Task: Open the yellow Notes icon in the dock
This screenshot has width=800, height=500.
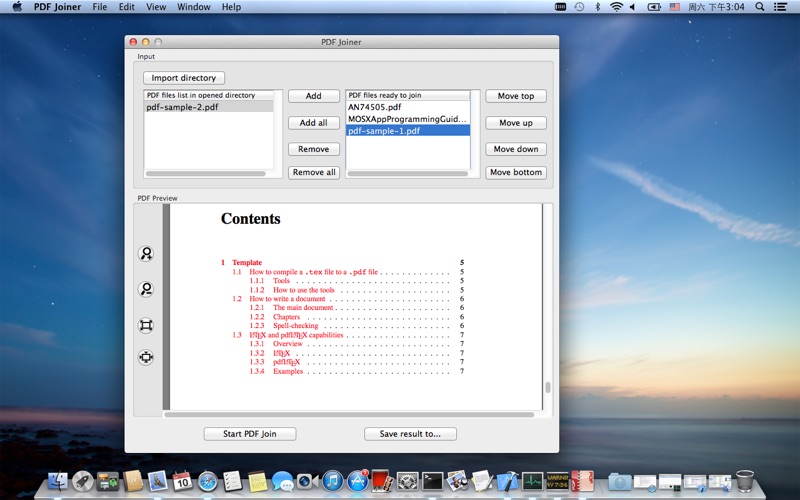Action: [258, 481]
